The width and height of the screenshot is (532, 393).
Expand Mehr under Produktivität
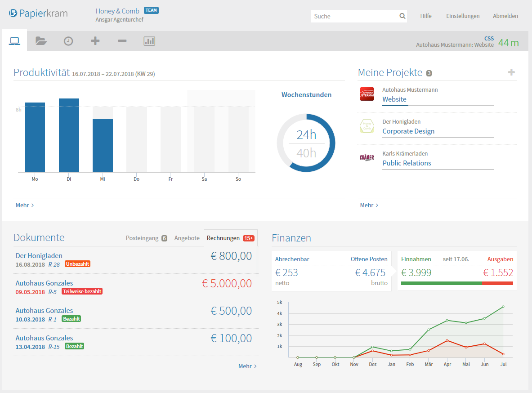[25, 205]
